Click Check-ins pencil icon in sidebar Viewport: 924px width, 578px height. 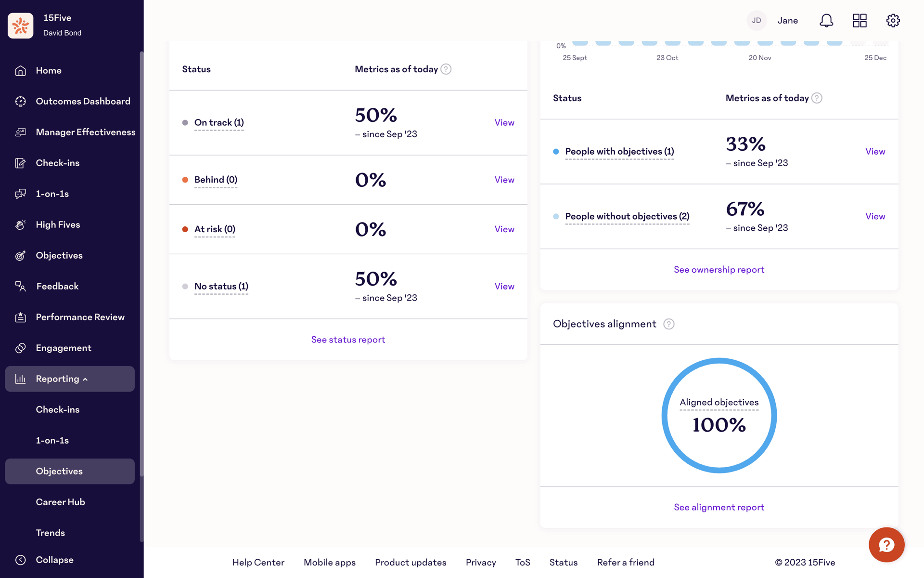pyautogui.click(x=20, y=163)
